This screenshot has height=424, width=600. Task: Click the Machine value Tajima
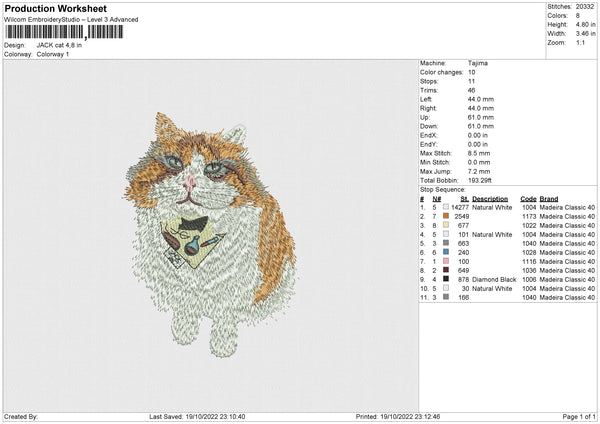(478, 63)
